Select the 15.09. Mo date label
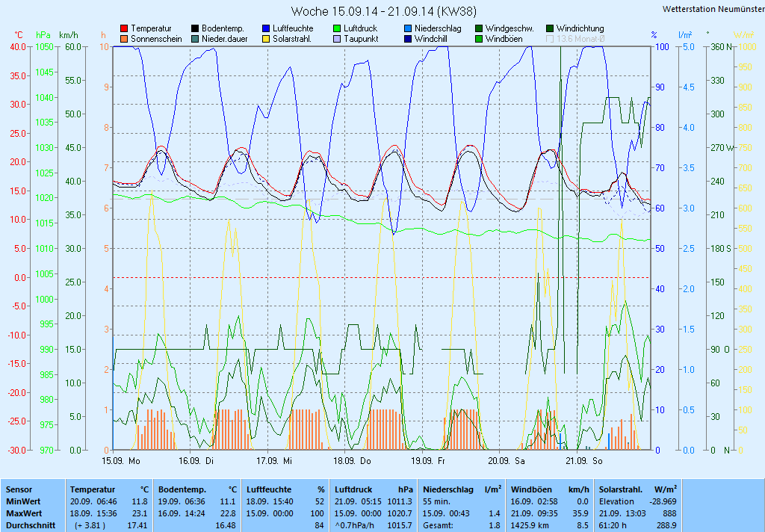The width and height of the screenshot is (765, 532). (121, 461)
